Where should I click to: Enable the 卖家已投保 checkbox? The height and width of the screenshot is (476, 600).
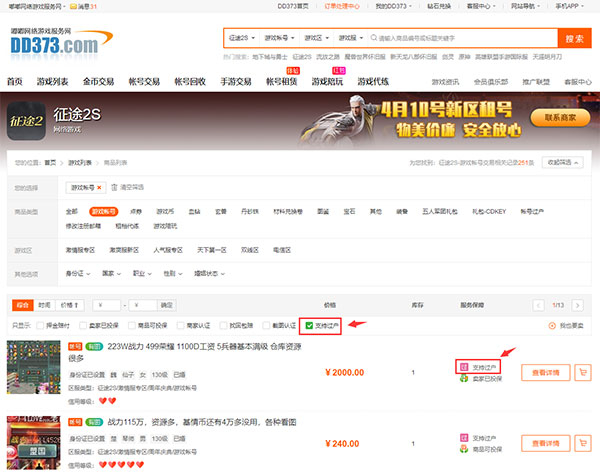[83, 326]
